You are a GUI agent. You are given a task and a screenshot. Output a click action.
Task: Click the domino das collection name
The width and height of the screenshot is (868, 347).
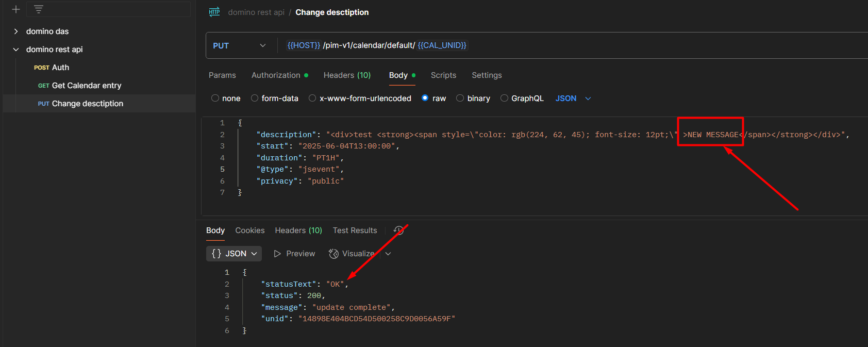[x=47, y=31]
